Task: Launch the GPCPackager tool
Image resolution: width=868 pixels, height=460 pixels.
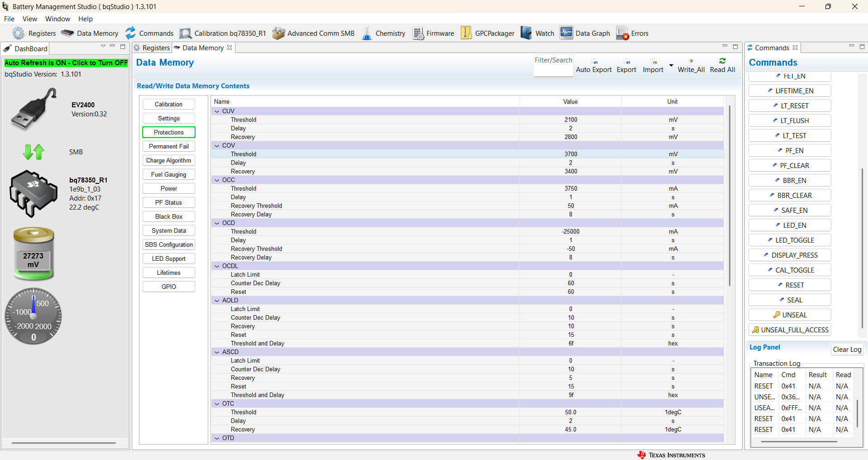Action: pyautogui.click(x=488, y=33)
